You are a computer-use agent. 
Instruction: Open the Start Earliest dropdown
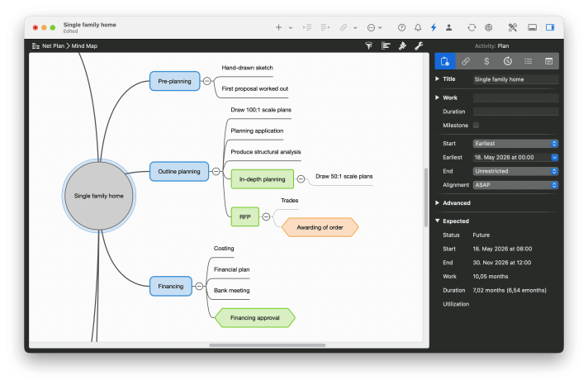515,144
